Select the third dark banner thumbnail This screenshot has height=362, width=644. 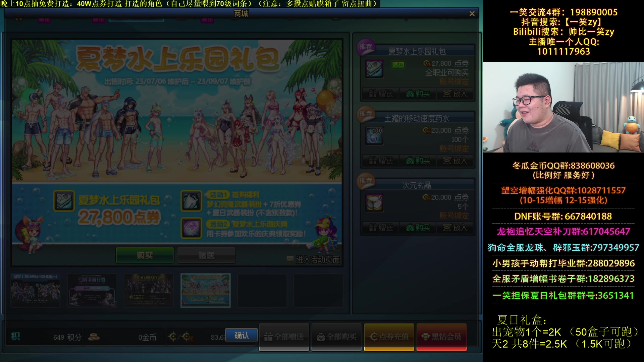149,291
